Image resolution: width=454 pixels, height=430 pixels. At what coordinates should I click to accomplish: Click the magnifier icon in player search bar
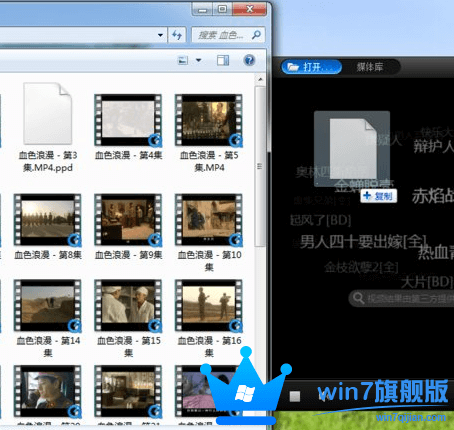point(359,298)
